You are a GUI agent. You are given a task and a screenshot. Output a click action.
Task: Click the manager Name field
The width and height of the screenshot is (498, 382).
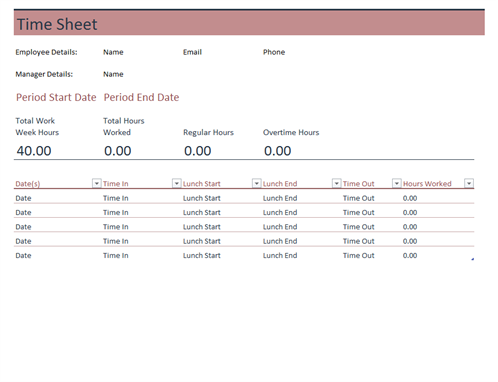click(113, 74)
